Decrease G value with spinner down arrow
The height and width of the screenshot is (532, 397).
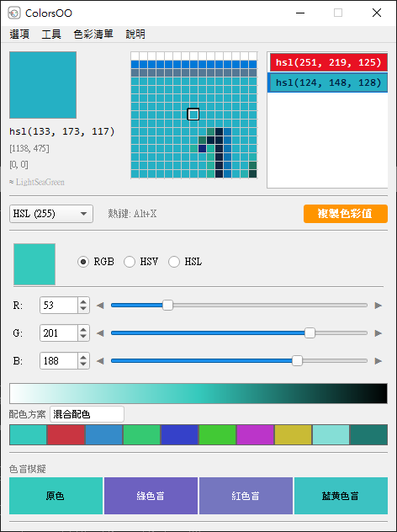pyautogui.click(x=83, y=337)
